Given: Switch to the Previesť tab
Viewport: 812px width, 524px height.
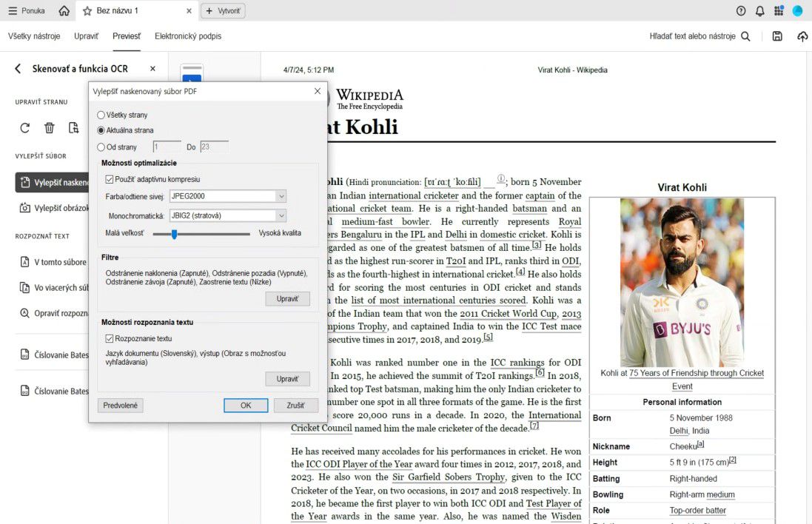Looking at the screenshot, I should tap(127, 35).
